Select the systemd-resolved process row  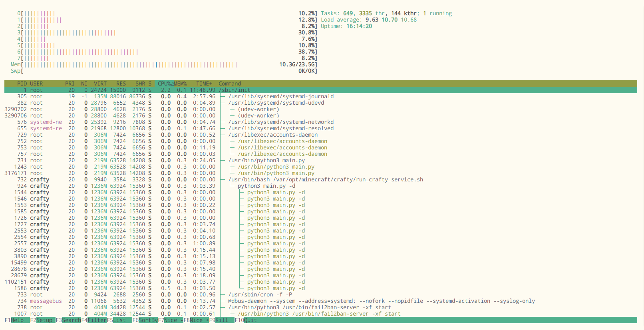(321, 128)
